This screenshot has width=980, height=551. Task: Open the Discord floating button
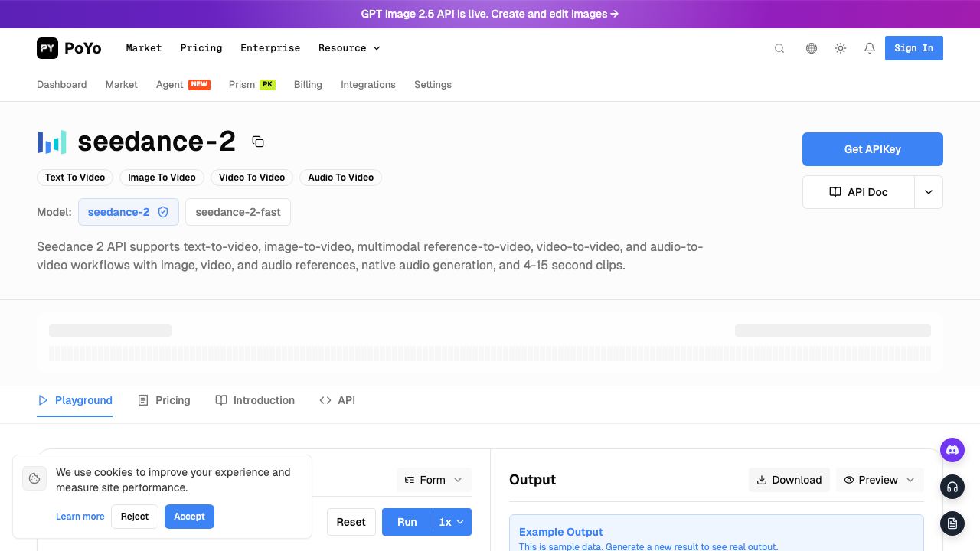point(952,450)
